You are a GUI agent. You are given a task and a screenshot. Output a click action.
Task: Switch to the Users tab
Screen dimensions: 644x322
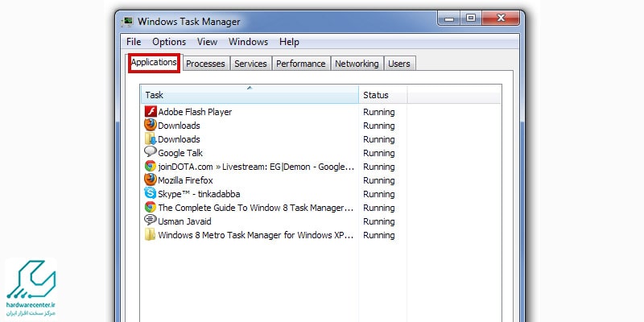(399, 64)
